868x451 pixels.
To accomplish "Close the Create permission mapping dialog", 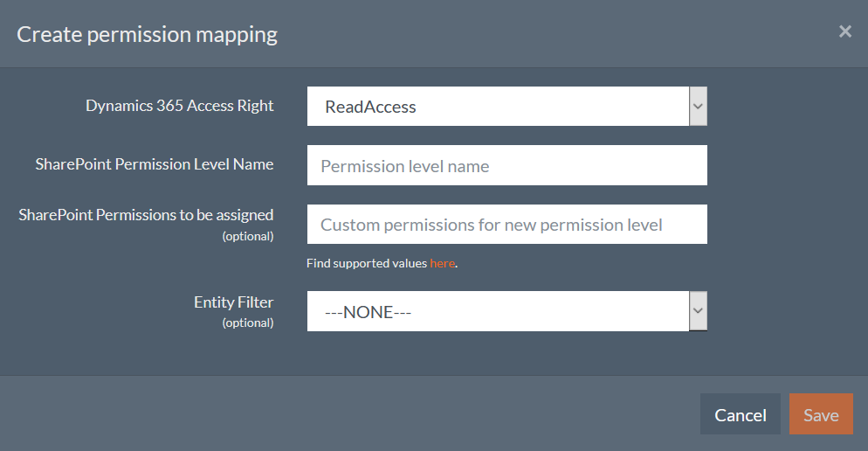I will [x=844, y=31].
